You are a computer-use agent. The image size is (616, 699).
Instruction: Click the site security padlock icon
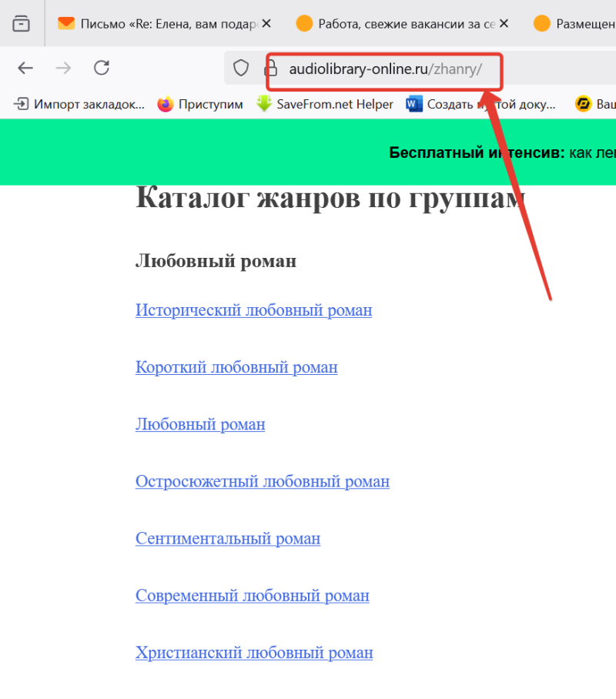(271, 69)
